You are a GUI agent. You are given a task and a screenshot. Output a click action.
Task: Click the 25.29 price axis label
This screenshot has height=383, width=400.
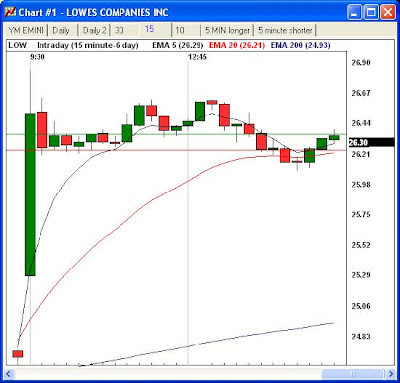click(361, 275)
